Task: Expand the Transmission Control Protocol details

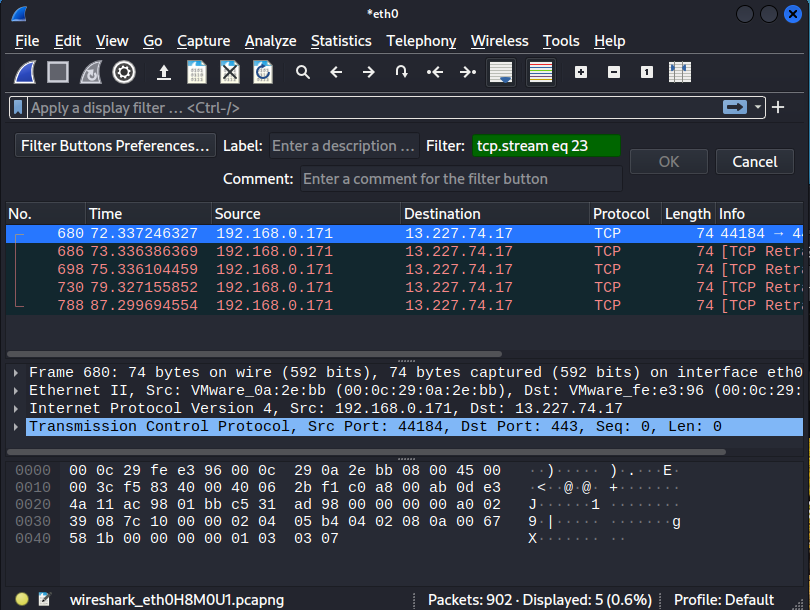Action: click(16, 427)
